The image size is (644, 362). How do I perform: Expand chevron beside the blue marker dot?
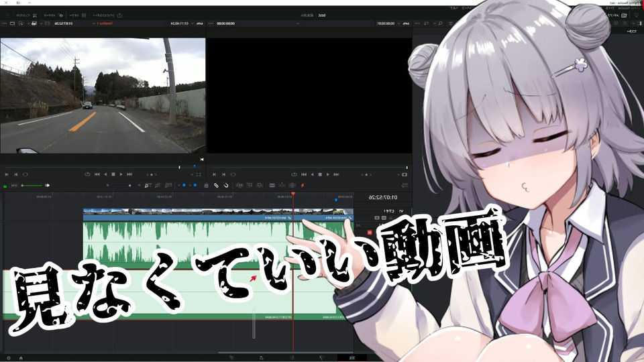(179, 186)
